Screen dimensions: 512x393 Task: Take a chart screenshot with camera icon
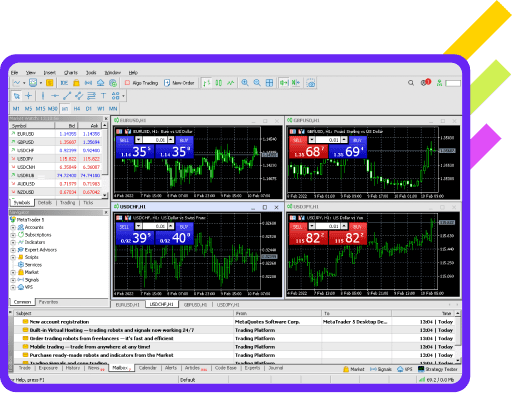311,83
